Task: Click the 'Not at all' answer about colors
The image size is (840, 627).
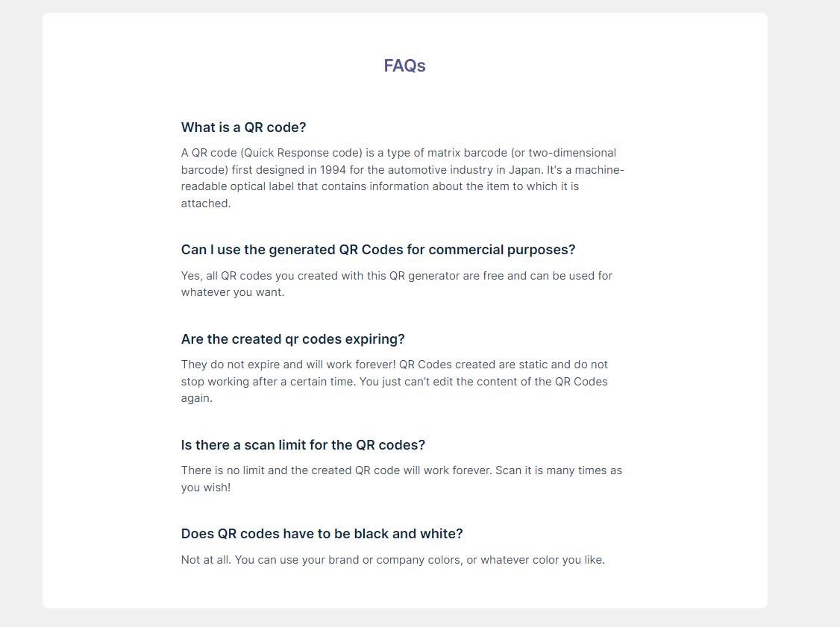Action: [x=392, y=560]
